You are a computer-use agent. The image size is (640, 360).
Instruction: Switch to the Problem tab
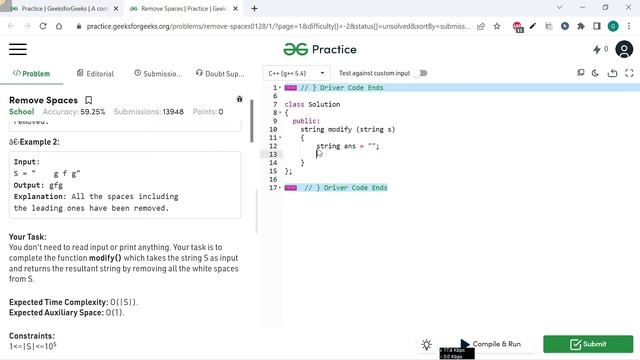[31, 73]
